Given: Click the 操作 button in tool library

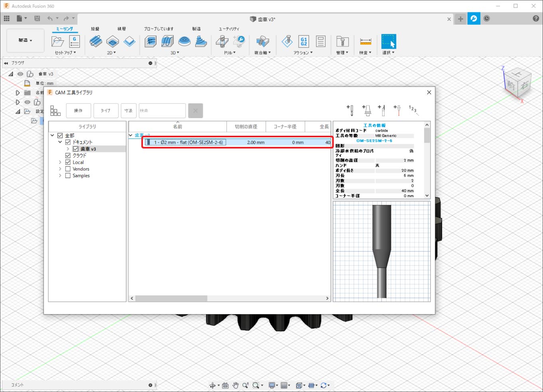Looking at the screenshot, I should click(x=78, y=111).
